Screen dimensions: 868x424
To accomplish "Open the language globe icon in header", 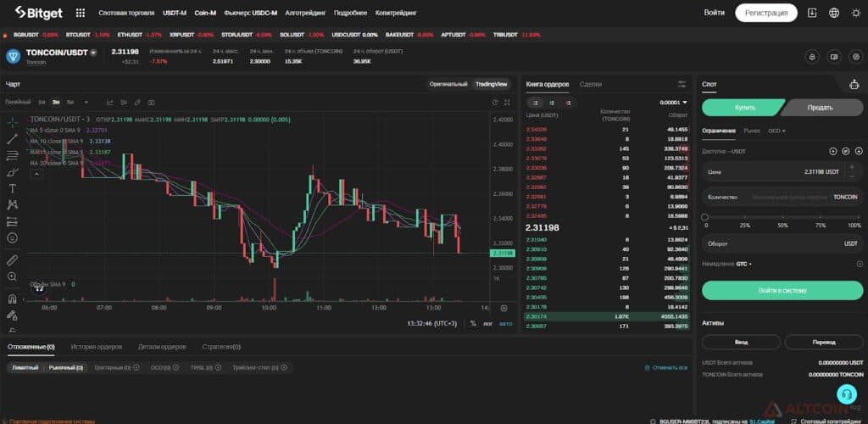I will click(x=834, y=13).
